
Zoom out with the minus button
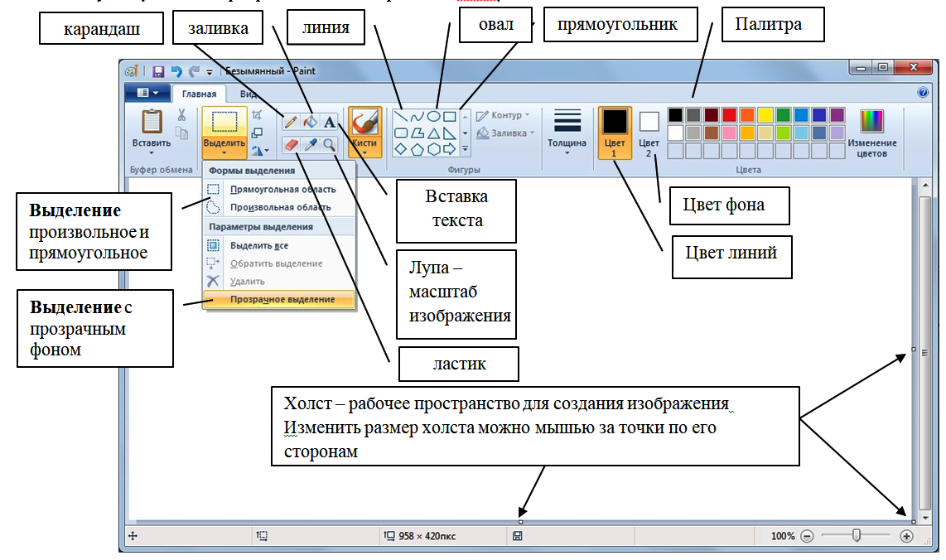tap(807, 536)
